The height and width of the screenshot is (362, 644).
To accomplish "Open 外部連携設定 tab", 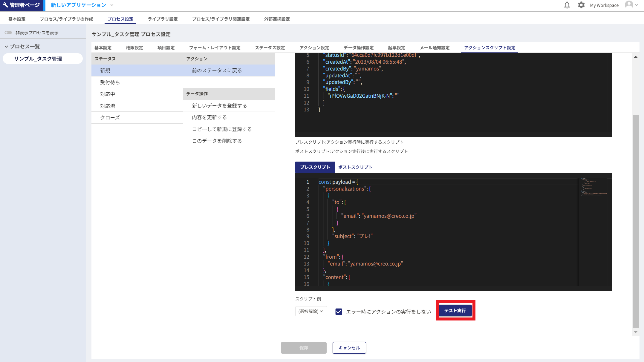I will [277, 19].
